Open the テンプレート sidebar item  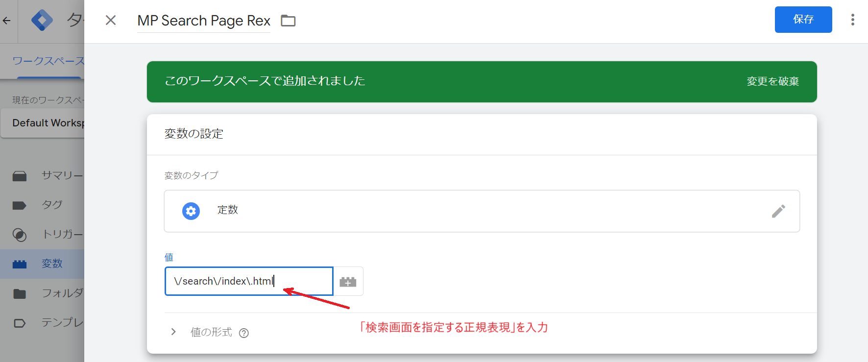pos(42,322)
